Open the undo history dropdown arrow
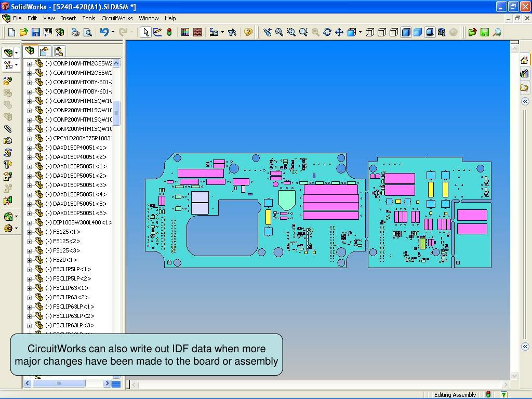 coord(113,32)
